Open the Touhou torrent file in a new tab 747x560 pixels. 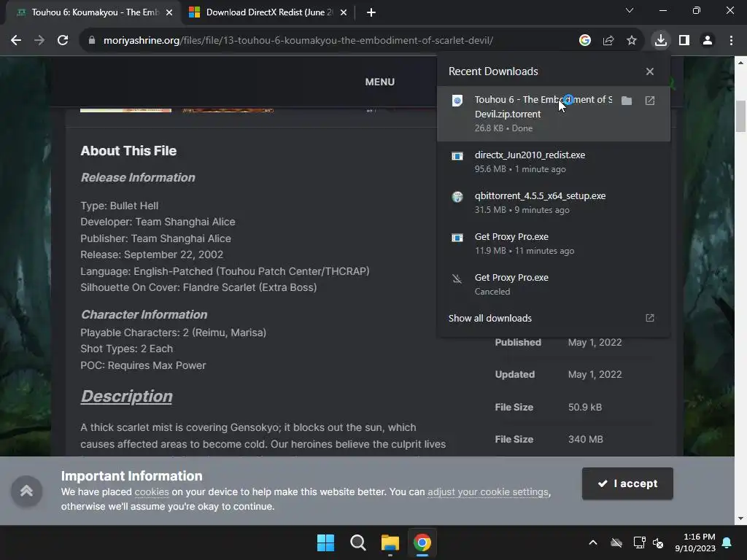click(650, 101)
